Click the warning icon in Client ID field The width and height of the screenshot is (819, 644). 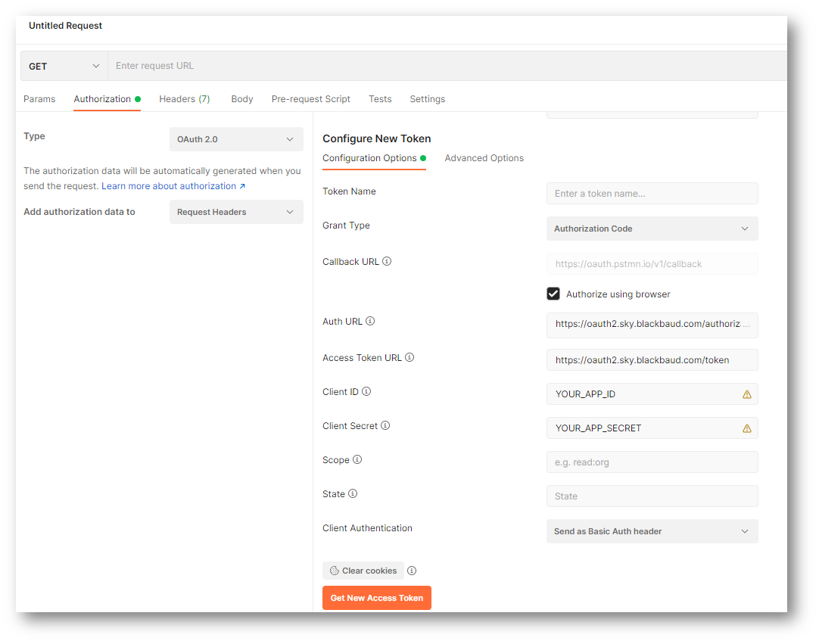click(747, 394)
